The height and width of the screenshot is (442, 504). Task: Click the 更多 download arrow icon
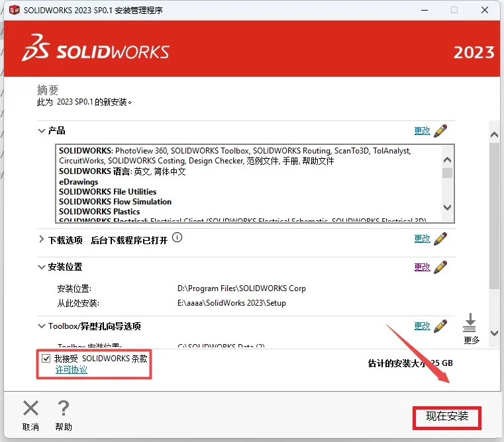tap(470, 322)
